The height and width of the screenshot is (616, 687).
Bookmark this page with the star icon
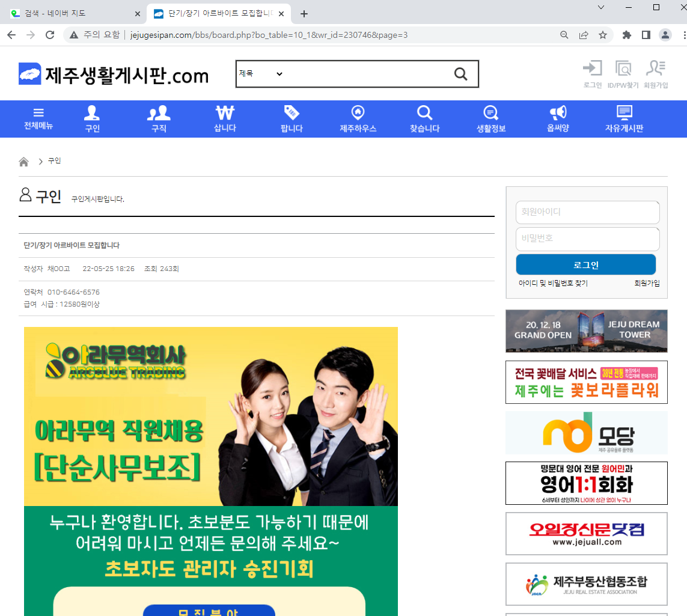coord(602,35)
